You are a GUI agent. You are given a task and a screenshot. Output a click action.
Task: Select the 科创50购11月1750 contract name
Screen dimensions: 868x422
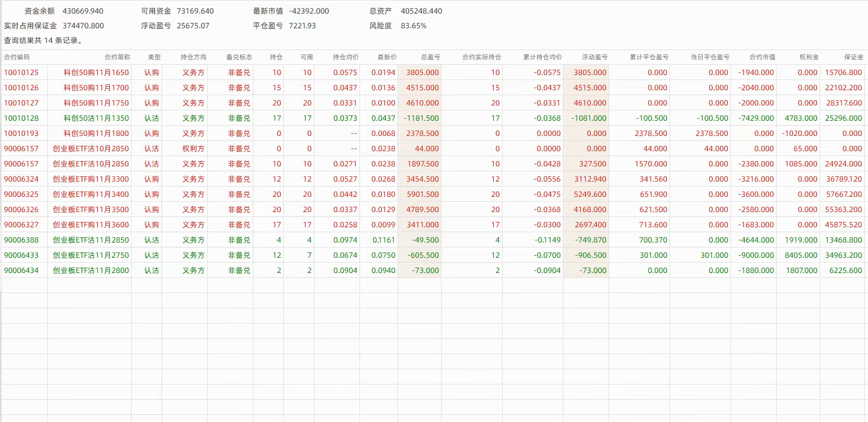tap(96, 103)
